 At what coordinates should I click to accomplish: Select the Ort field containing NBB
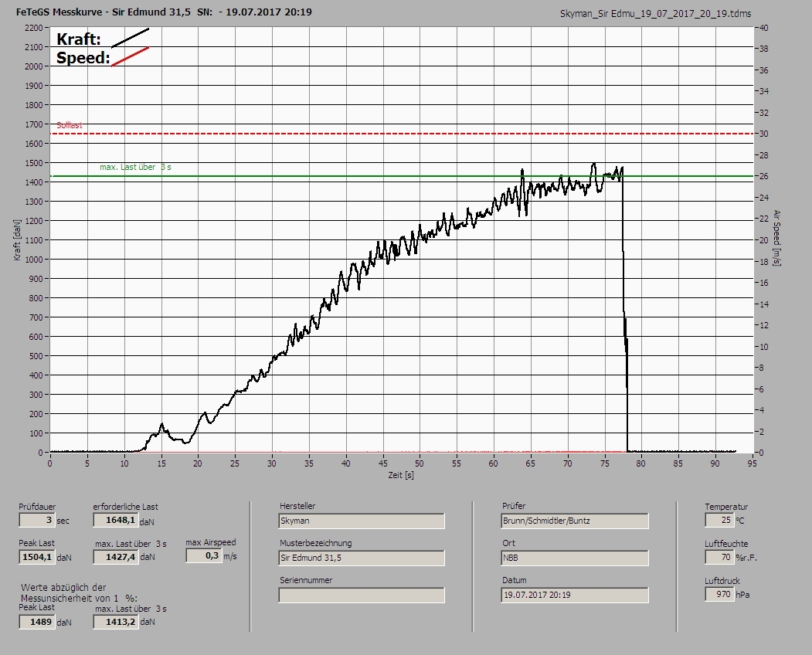(x=575, y=558)
